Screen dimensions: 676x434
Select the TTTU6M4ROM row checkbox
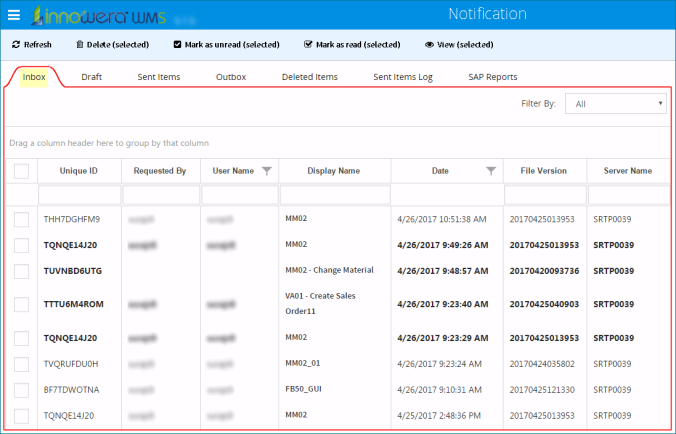[22, 304]
